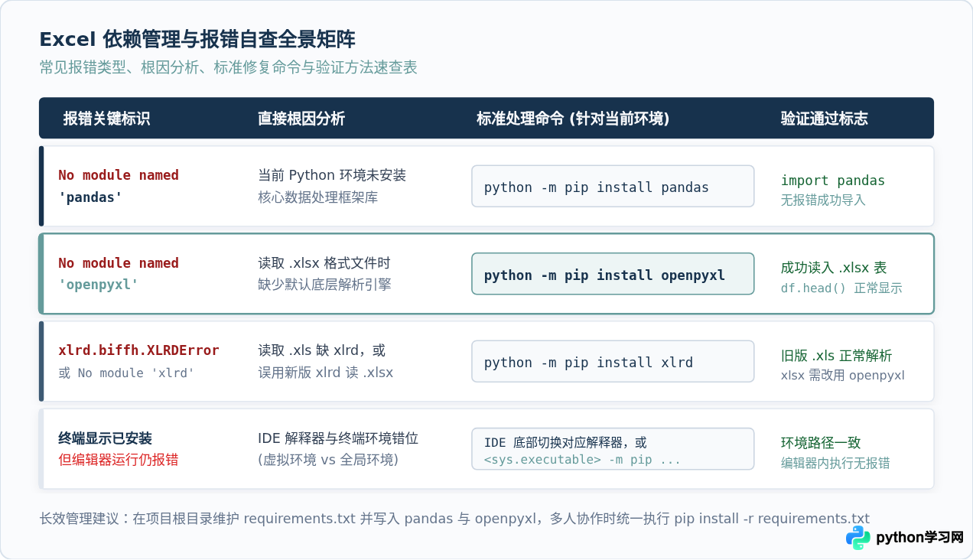Click the red 但编辑器运行仍报错 text

point(119,460)
